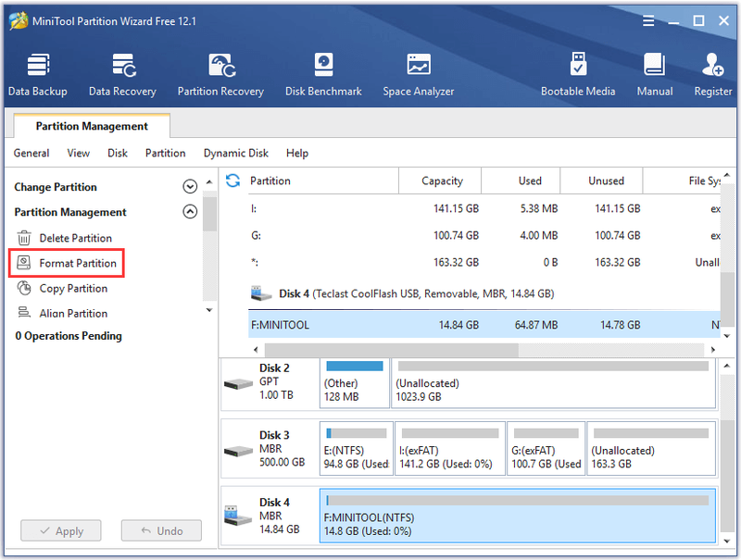Viewport: 741px width, 560px height.
Task: Collapse the Partition Management section
Action: [190, 212]
